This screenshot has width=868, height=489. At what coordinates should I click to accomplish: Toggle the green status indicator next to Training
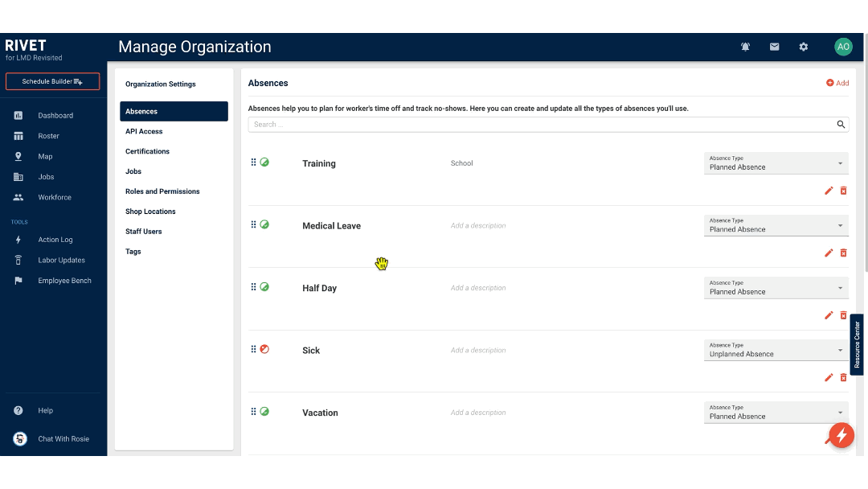264,161
